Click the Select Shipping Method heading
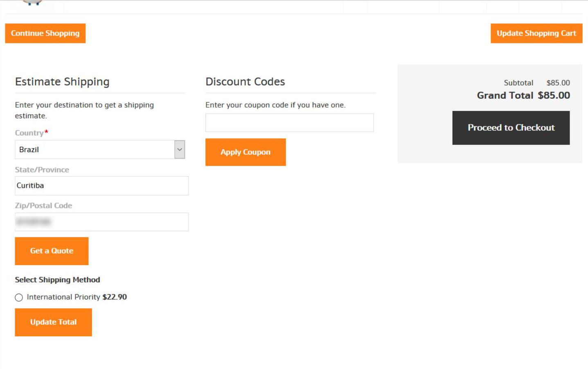This screenshot has height=369, width=588. point(57,280)
